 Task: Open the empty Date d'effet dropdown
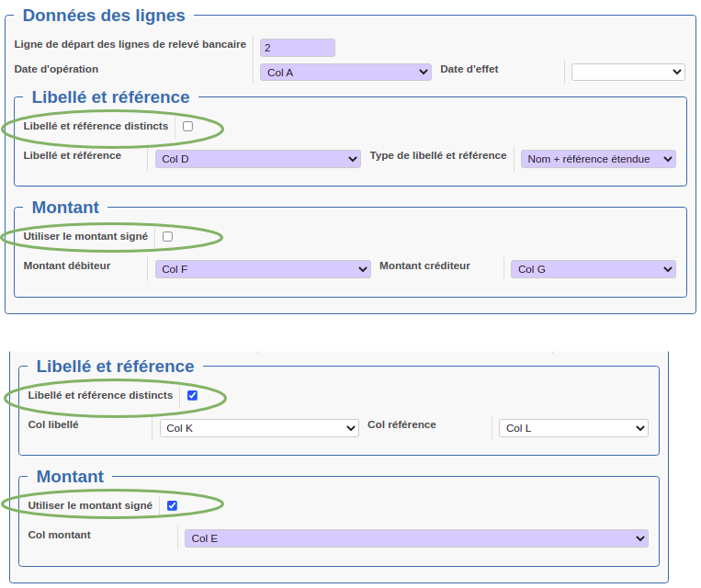pyautogui.click(x=628, y=72)
